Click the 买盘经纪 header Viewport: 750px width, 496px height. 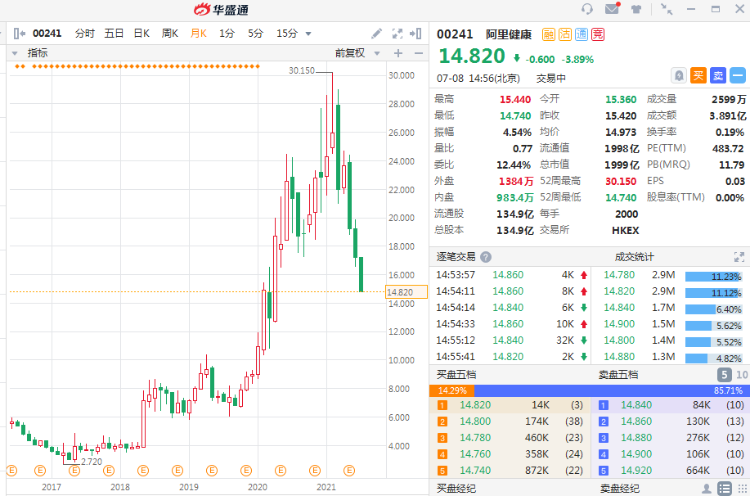pyautogui.click(x=456, y=489)
